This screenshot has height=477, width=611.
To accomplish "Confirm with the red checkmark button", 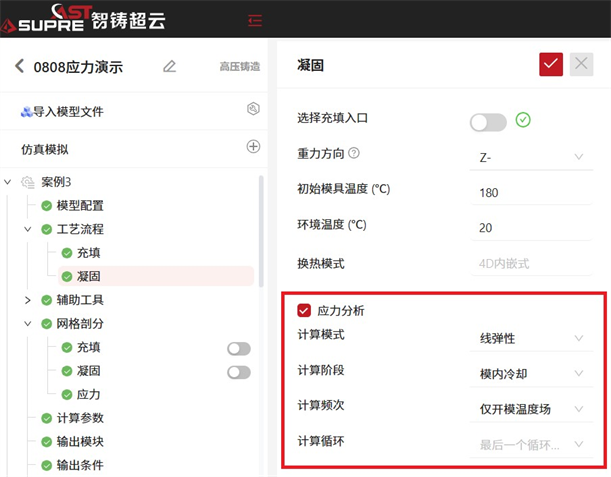I will tap(551, 64).
